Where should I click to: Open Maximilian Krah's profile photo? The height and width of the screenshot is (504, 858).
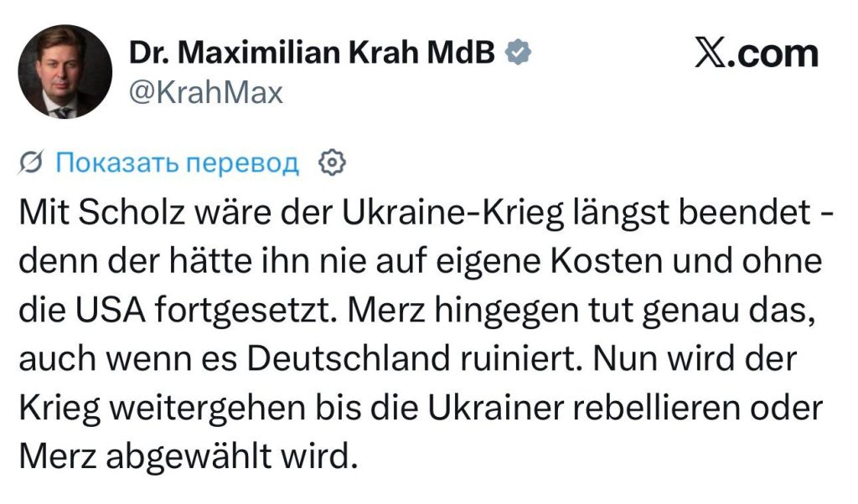tap(65, 71)
